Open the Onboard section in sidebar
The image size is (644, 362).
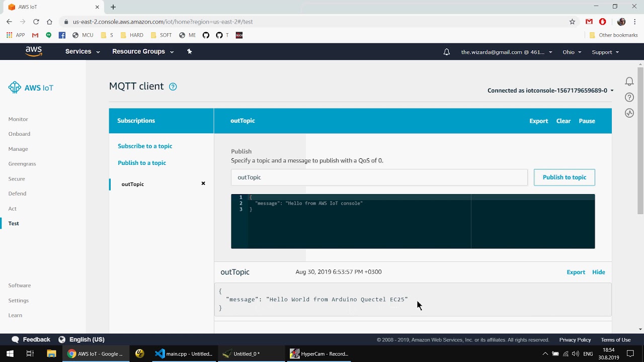(x=19, y=134)
